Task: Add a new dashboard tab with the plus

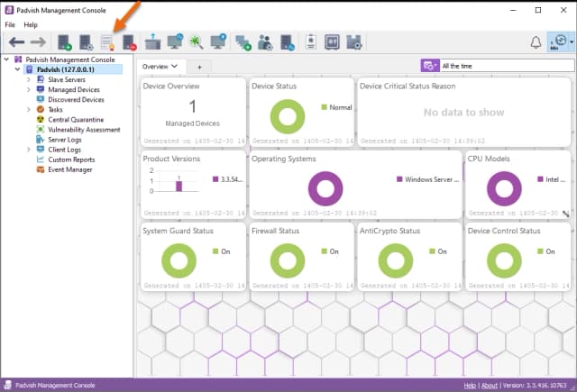Action: pyautogui.click(x=199, y=67)
